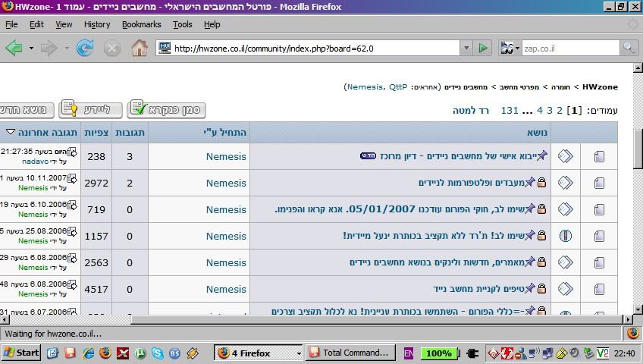This screenshot has height=364, width=643.
Task: Open the address bar URL dropdown
Action: point(466,49)
